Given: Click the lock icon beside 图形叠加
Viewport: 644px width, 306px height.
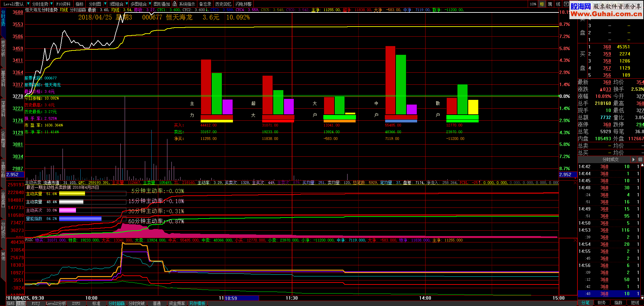Looking at the screenshot, I should 174,4.
